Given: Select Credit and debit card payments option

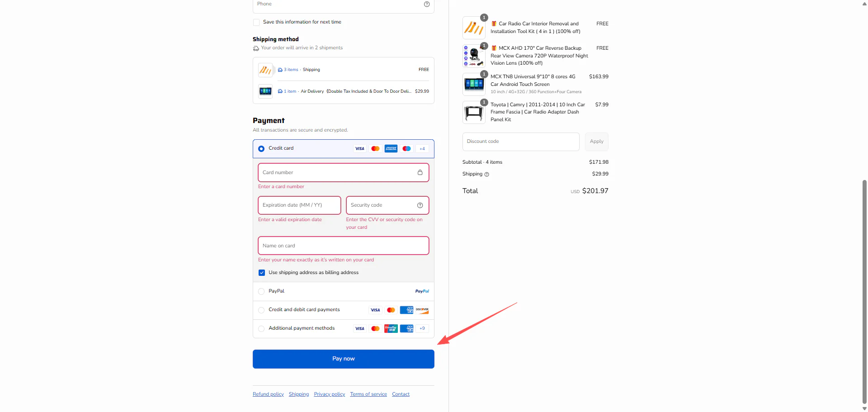Looking at the screenshot, I should 261,310.
